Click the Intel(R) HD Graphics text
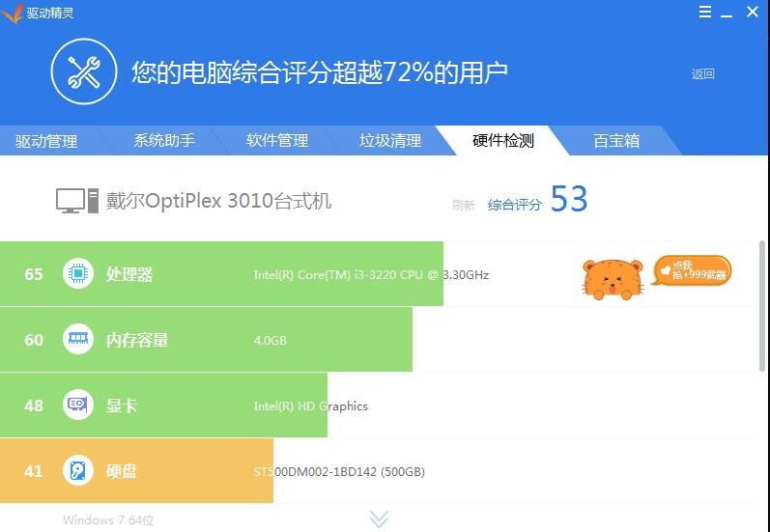770x532 pixels. (310, 406)
